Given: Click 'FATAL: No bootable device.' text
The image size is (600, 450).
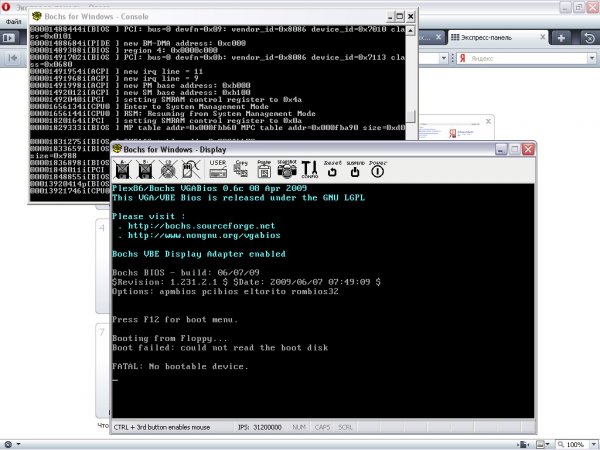Looking at the screenshot, I should tap(180, 366).
